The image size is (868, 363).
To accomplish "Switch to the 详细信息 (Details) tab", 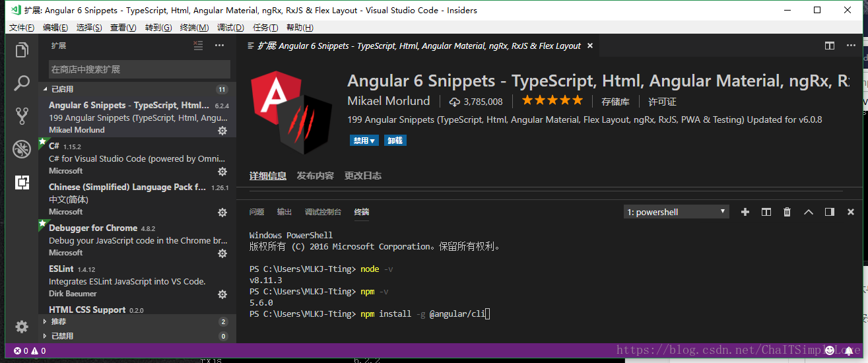I will (268, 176).
